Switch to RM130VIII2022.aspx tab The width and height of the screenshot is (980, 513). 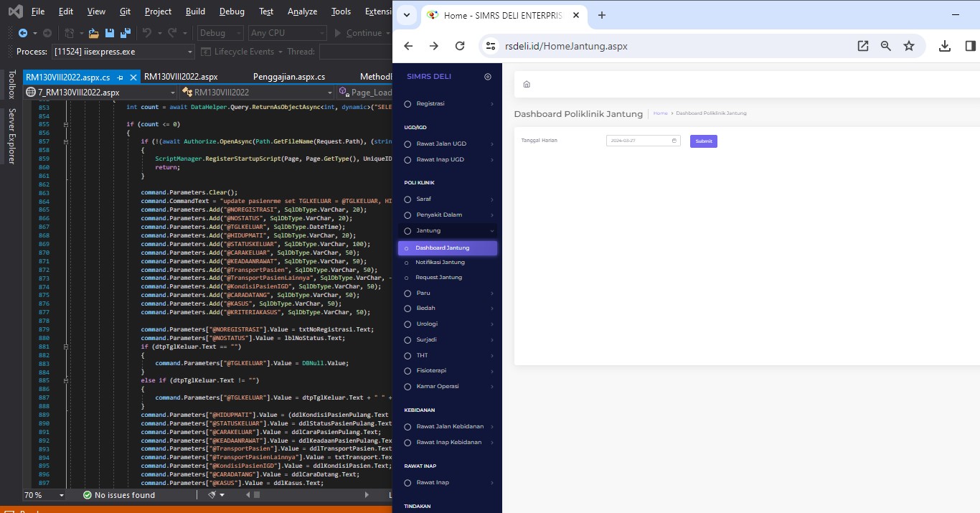pos(181,77)
